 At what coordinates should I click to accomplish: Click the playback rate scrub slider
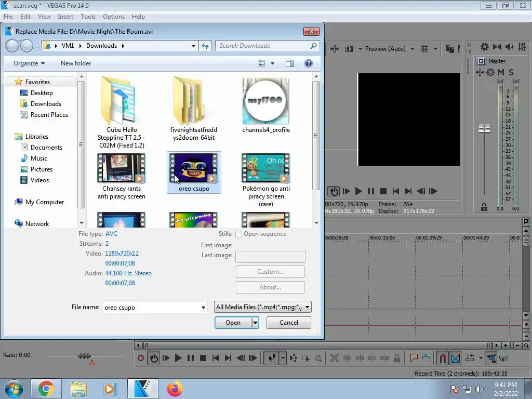tap(84, 356)
